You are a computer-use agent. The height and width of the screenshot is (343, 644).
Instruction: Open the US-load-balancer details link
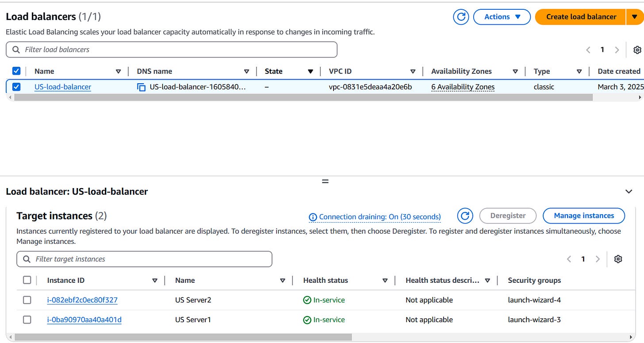(62, 87)
